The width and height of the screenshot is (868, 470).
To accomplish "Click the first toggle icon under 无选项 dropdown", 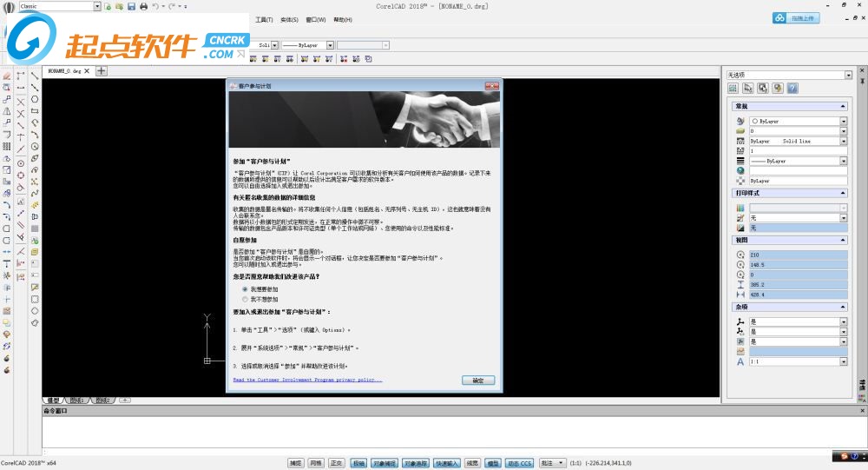I will coord(733,88).
